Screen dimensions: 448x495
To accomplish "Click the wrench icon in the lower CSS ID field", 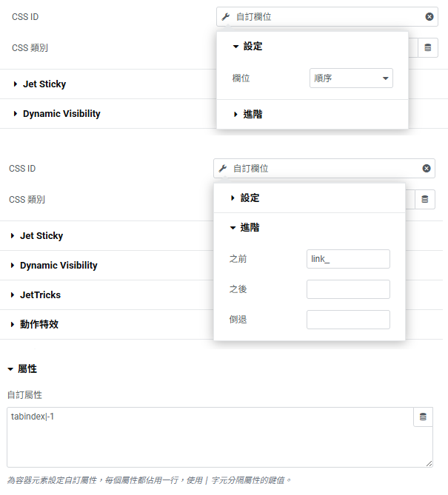I will (x=223, y=169).
